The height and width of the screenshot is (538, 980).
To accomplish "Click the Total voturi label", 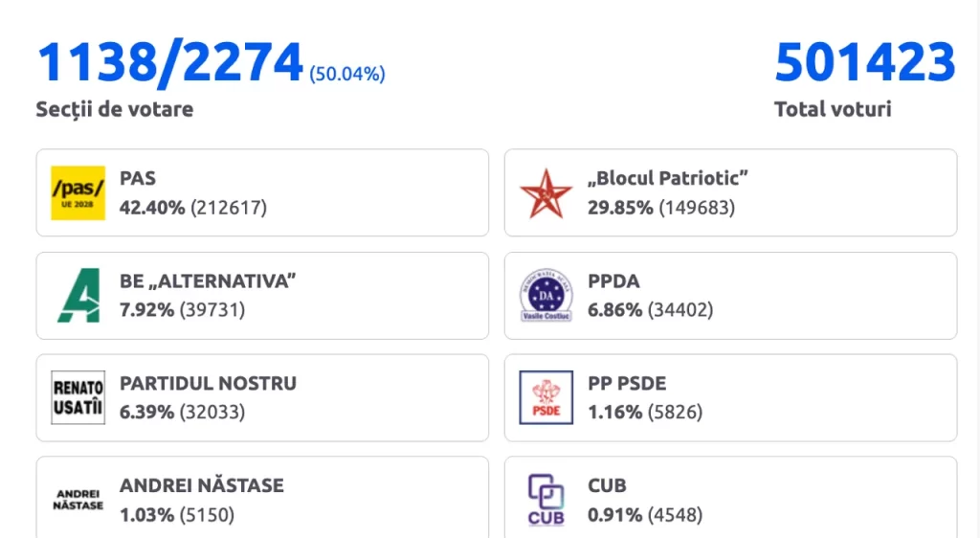I will [833, 109].
